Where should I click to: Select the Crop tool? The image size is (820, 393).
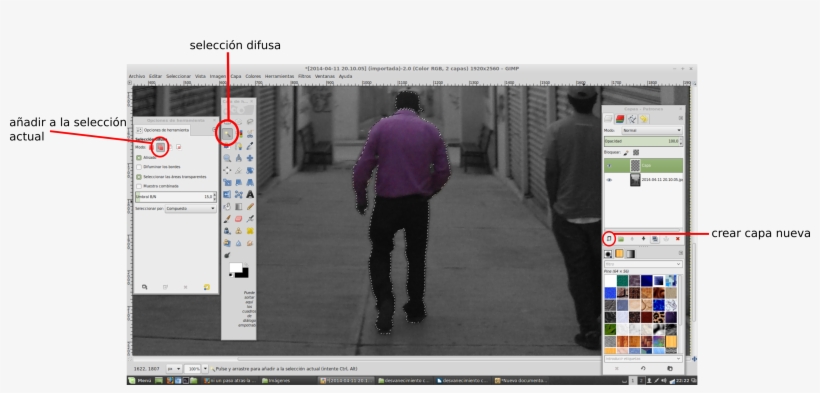(x=238, y=170)
